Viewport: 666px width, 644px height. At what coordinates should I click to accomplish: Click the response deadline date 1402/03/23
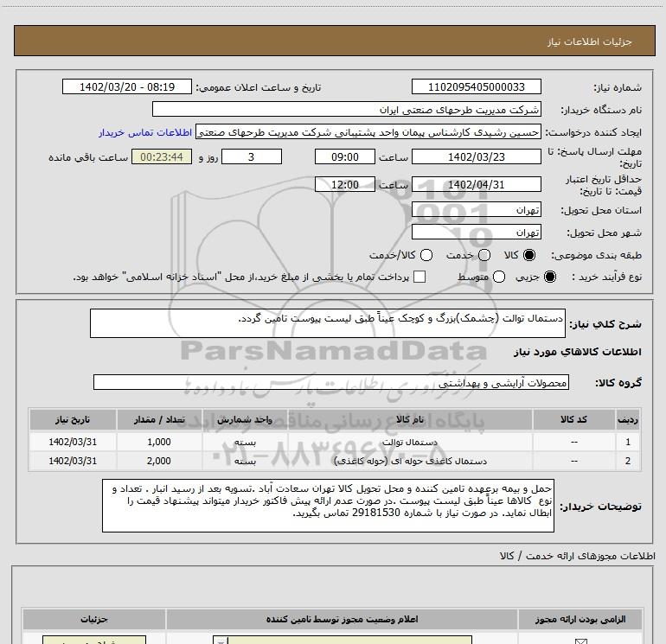[x=476, y=156]
